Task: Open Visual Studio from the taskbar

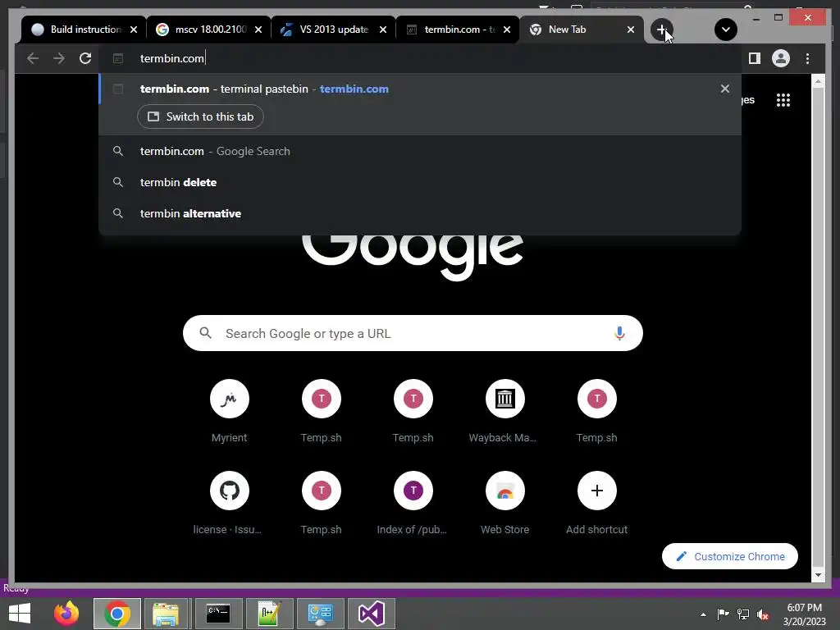Action: click(x=372, y=614)
